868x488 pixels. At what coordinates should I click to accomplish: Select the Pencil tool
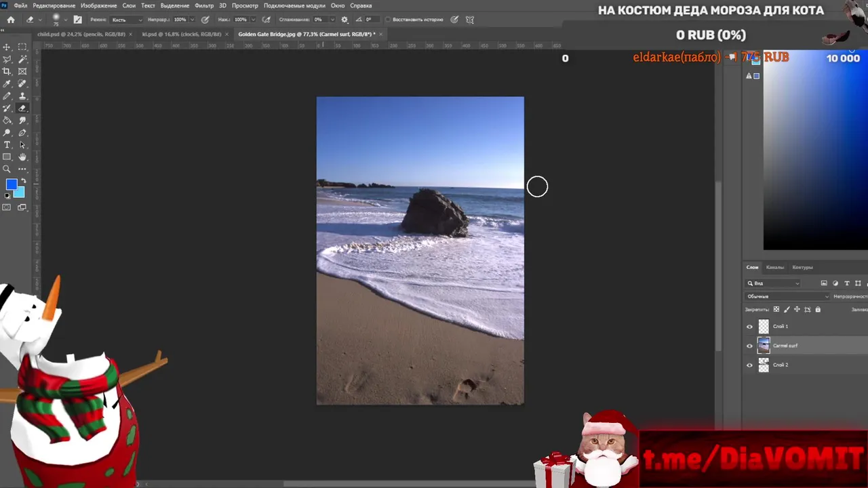pyautogui.click(x=7, y=96)
